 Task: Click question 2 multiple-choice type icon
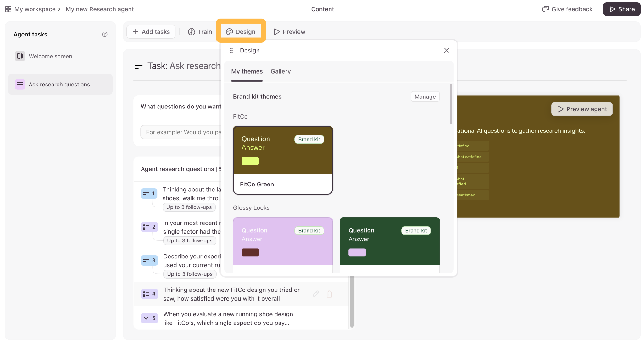coord(149,227)
